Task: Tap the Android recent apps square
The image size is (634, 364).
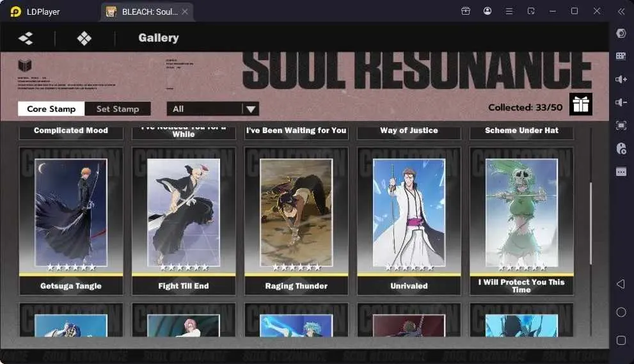Action: 621,340
